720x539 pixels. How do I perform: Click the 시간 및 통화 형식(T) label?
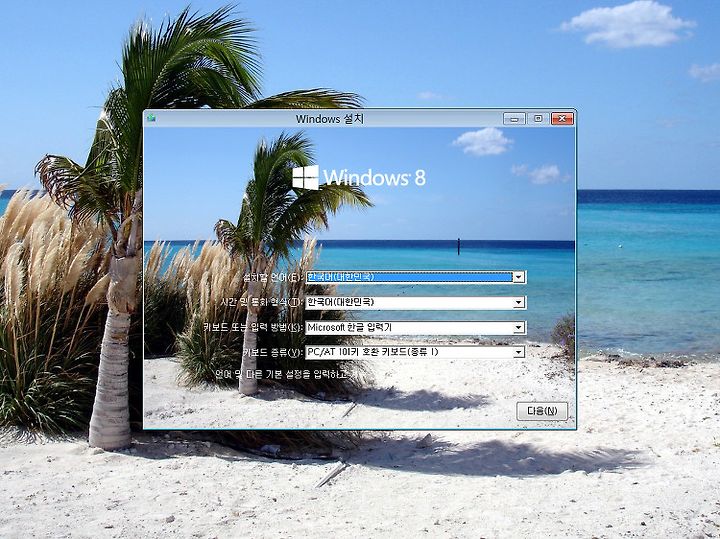[x=262, y=303]
